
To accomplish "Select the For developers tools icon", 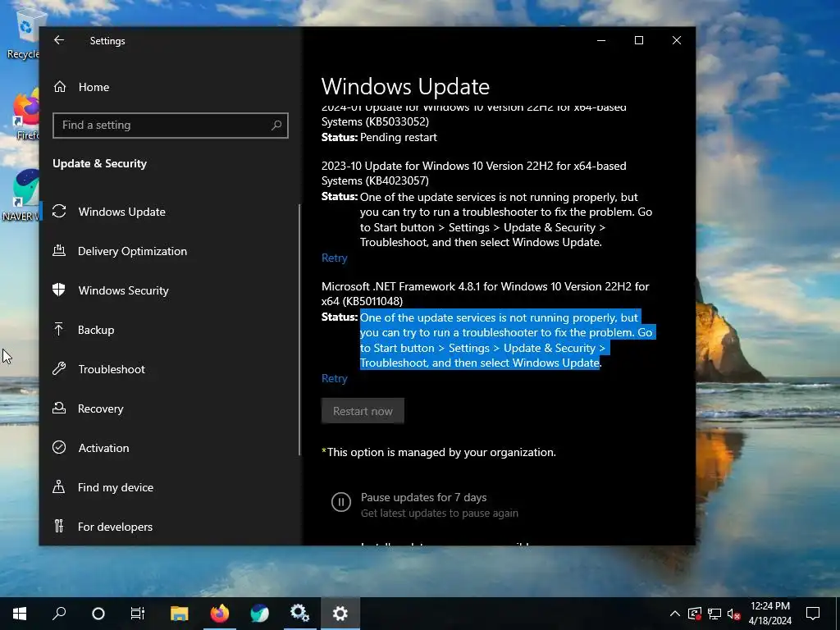I will click(59, 526).
